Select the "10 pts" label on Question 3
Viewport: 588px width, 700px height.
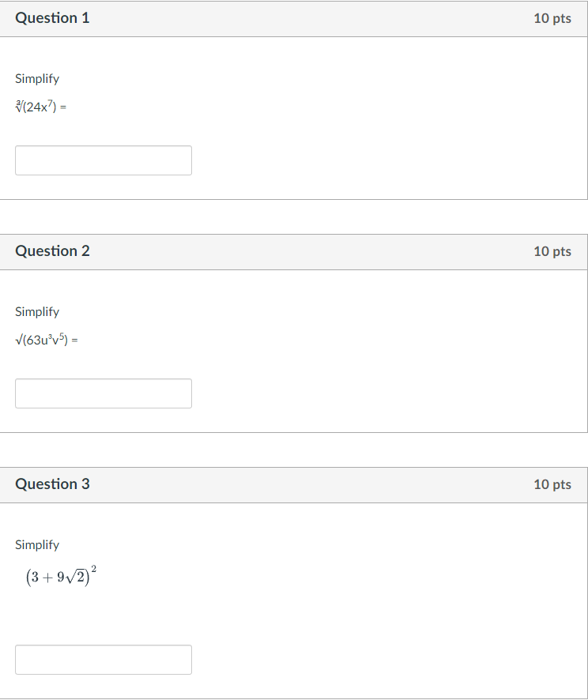[x=552, y=484]
